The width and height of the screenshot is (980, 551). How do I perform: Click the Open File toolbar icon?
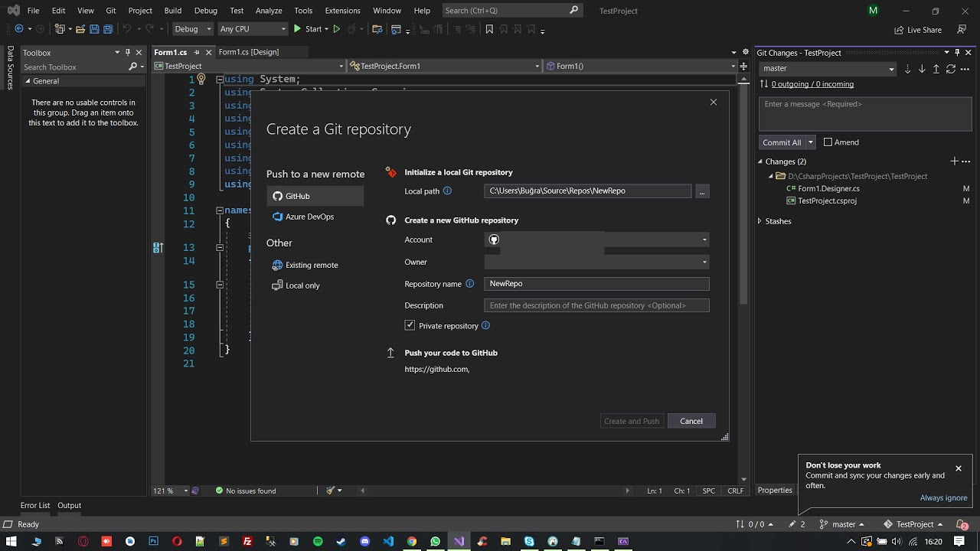click(x=80, y=30)
